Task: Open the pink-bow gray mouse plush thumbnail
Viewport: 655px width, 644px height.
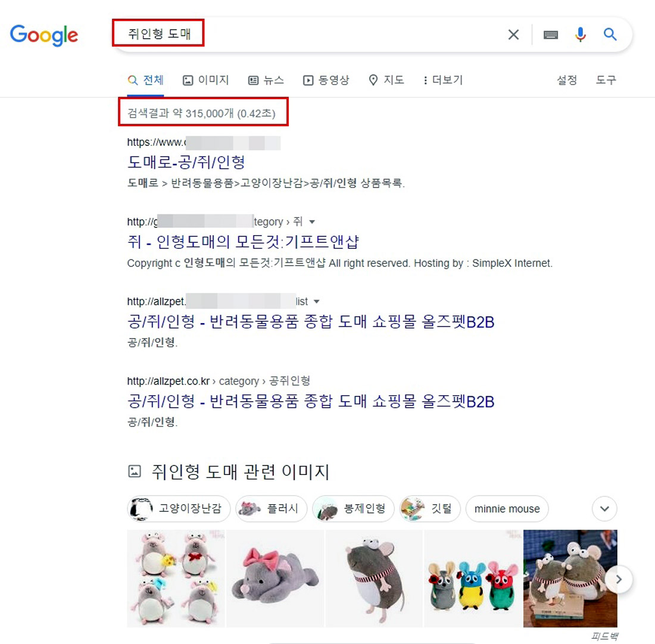Action: coord(275,579)
